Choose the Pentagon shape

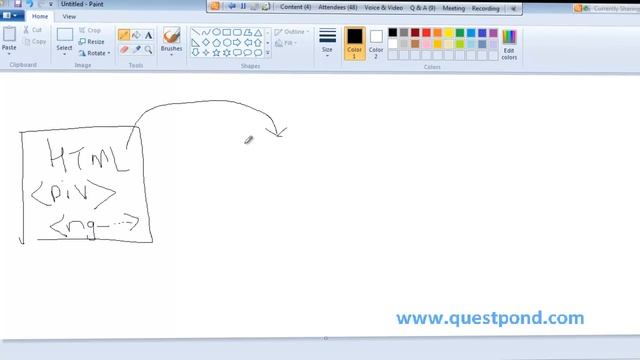coord(216,42)
